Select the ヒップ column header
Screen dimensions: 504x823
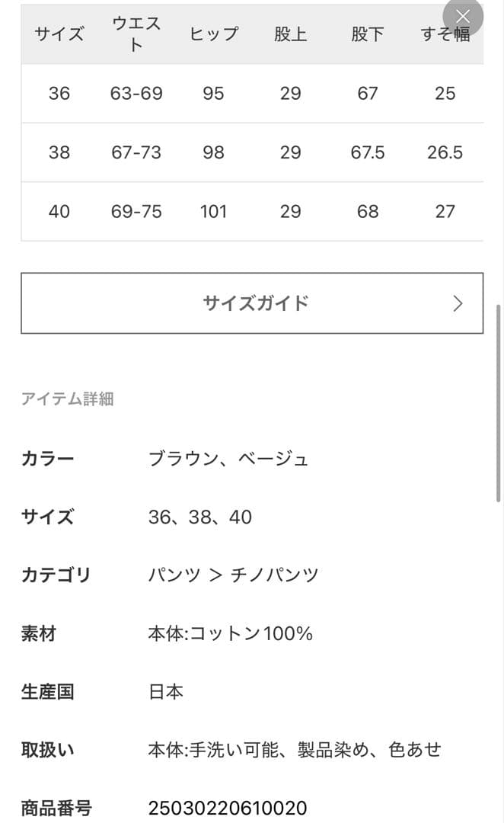click(213, 34)
